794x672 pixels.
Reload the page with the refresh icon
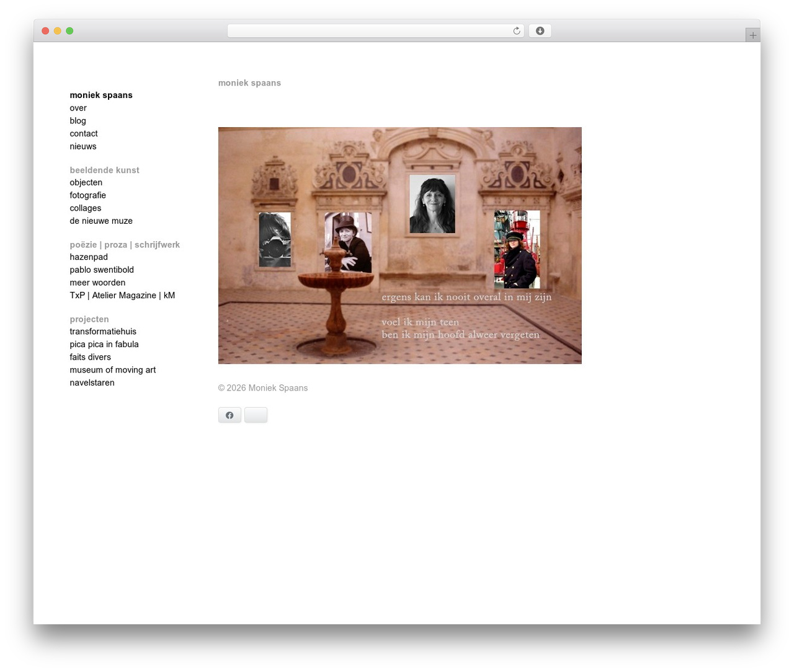(516, 31)
